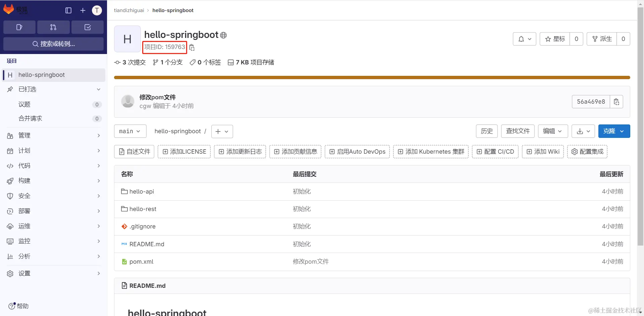This screenshot has width=644, height=316.
Task: Open the create new item plus icon
Action: point(83,10)
